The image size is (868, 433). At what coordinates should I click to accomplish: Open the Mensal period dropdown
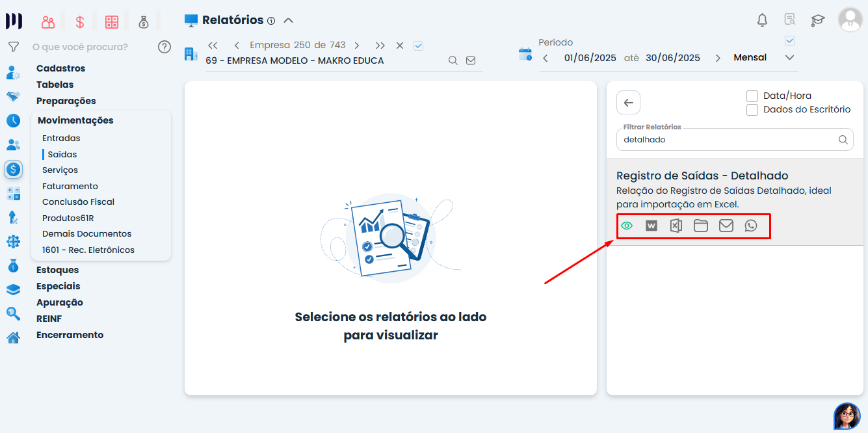click(x=789, y=57)
